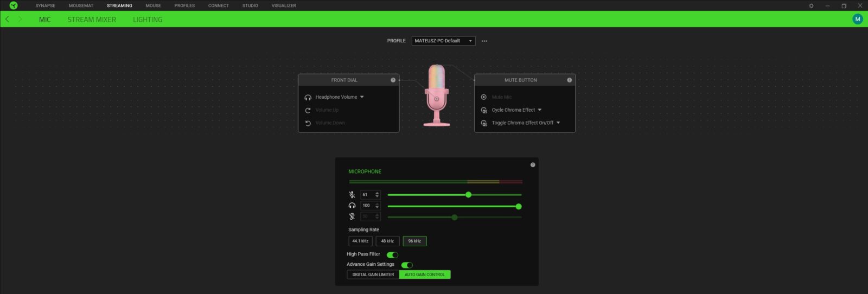Image resolution: width=868 pixels, height=294 pixels.
Task: Switch to the Stream Mixer tab
Action: [92, 20]
